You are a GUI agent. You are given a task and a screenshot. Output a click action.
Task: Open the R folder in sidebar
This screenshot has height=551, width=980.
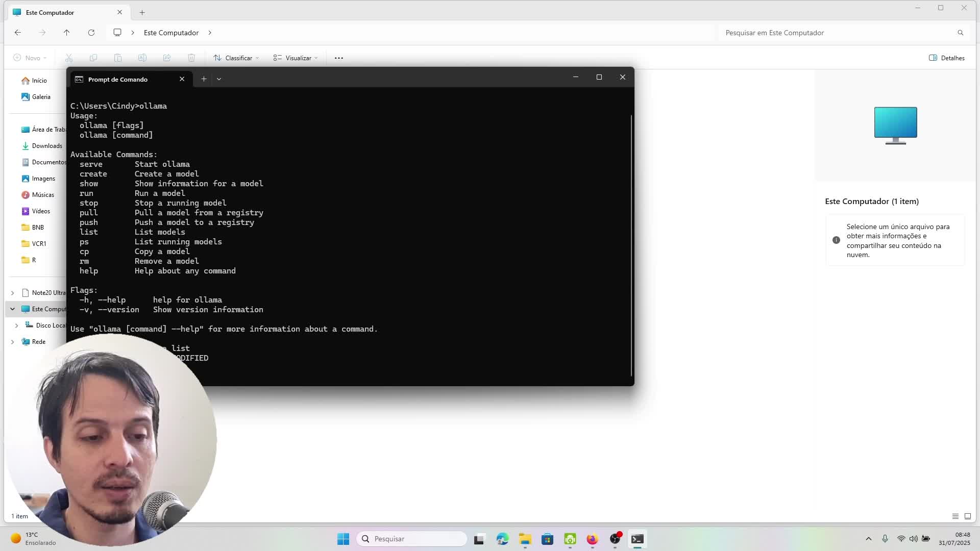pos(29,260)
